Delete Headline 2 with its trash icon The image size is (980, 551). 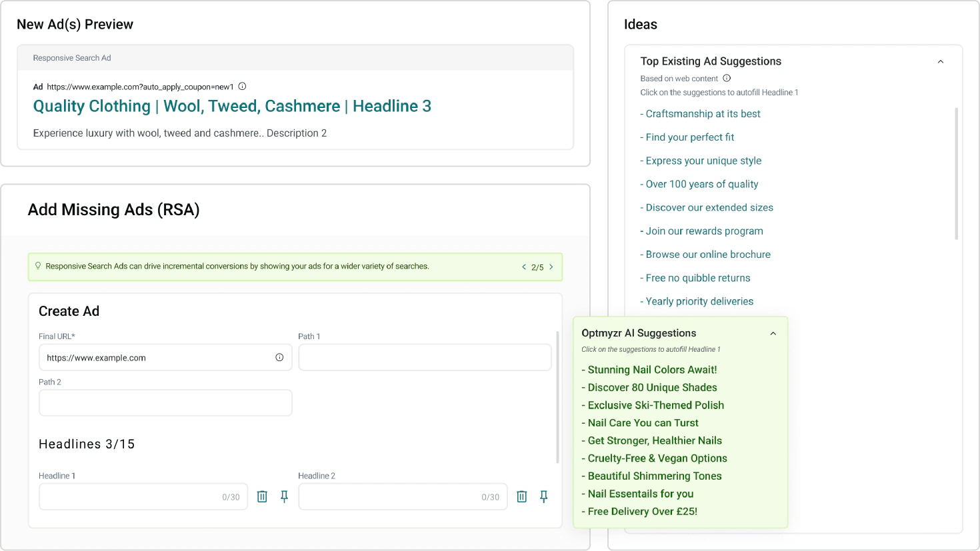tap(521, 496)
